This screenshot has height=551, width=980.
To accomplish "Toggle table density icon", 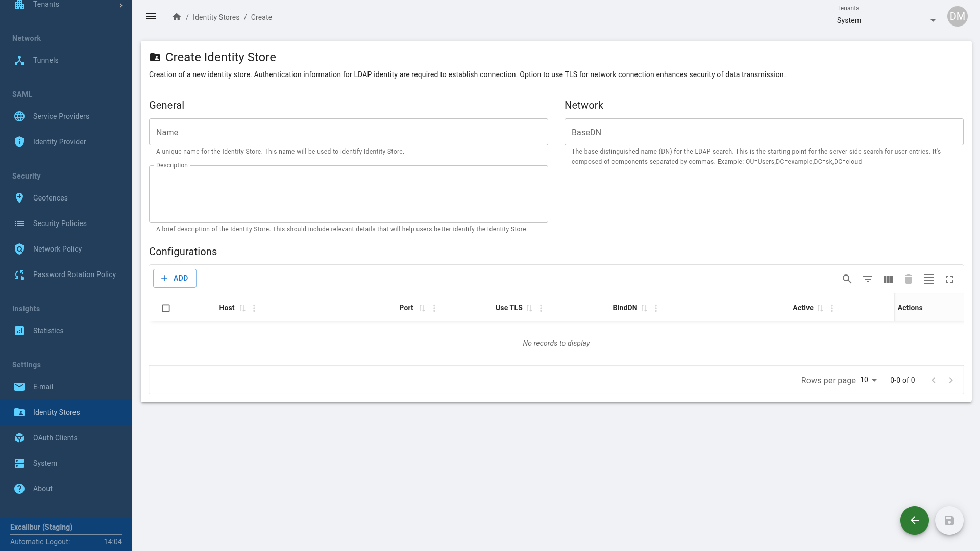I will pos(929,279).
